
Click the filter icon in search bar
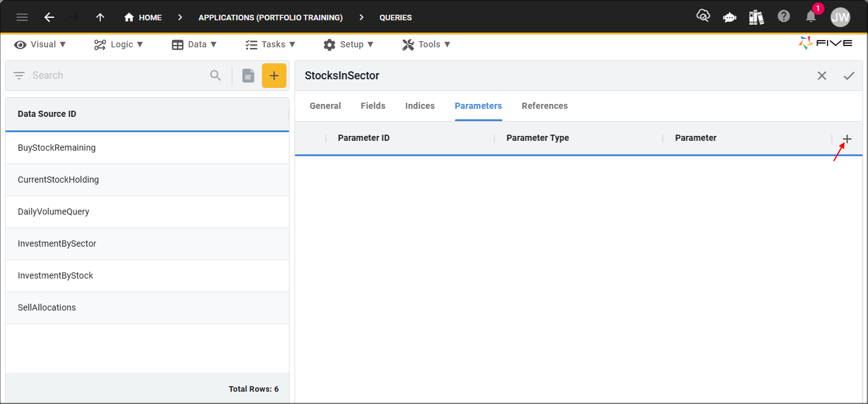tap(19, 76)
